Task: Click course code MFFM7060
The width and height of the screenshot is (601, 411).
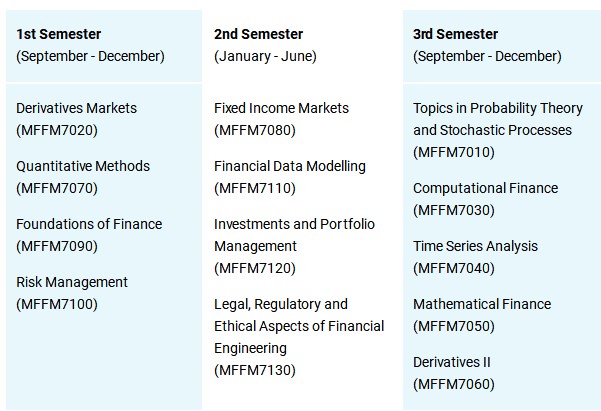Action: tap(453, 384)
